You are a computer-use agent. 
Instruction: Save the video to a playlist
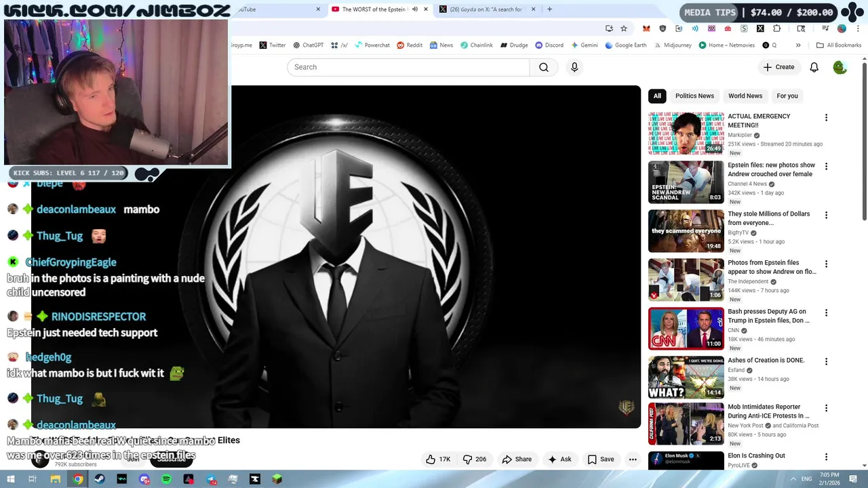point(600,459)
